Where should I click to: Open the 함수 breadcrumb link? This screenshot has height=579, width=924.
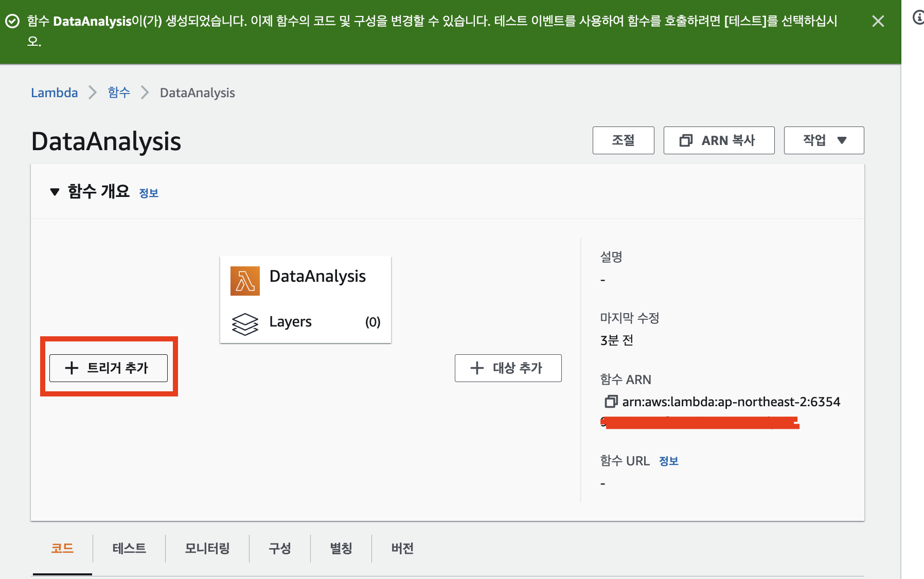(x=119, y=93)
